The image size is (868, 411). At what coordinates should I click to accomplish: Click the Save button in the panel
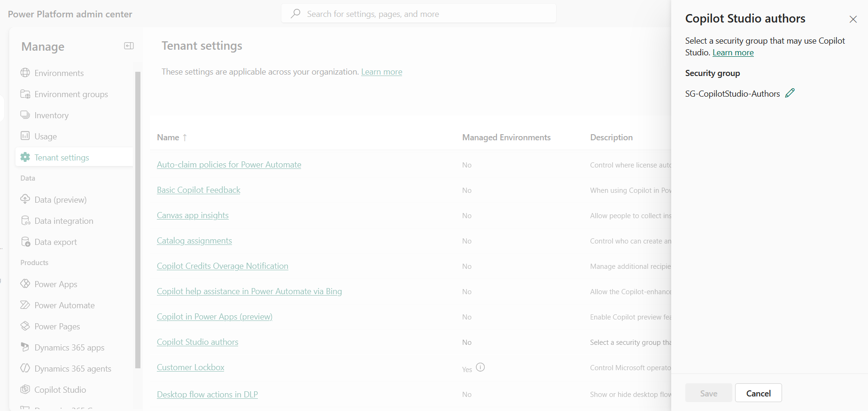coord(708,393)
